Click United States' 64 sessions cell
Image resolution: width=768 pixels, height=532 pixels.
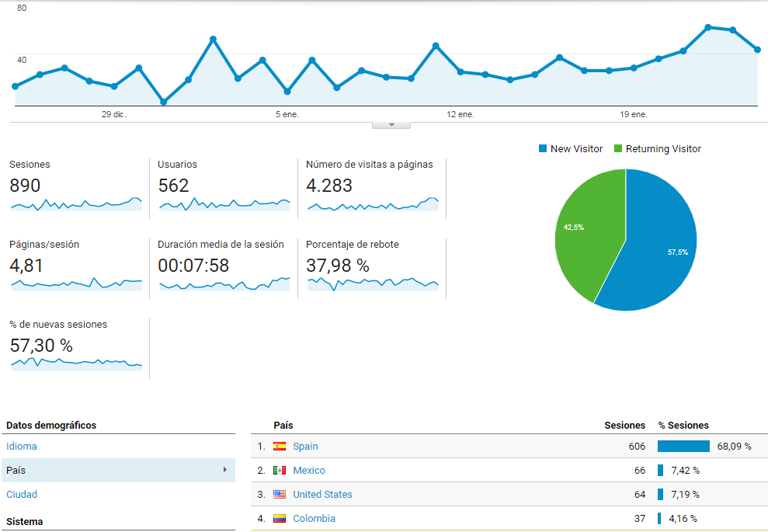[640, 494]
